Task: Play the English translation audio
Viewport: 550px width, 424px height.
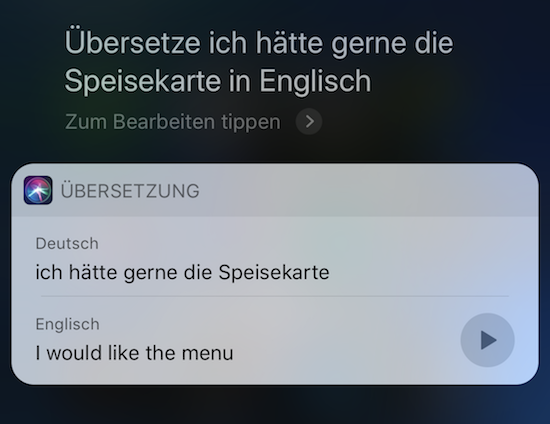Action: click(487, 340)
